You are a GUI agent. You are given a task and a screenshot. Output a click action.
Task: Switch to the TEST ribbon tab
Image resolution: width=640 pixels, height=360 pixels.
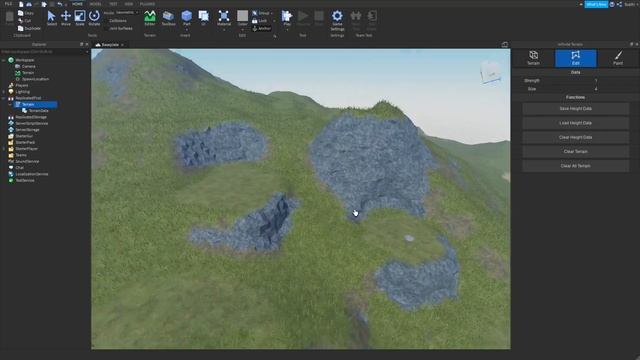(113, 4)
